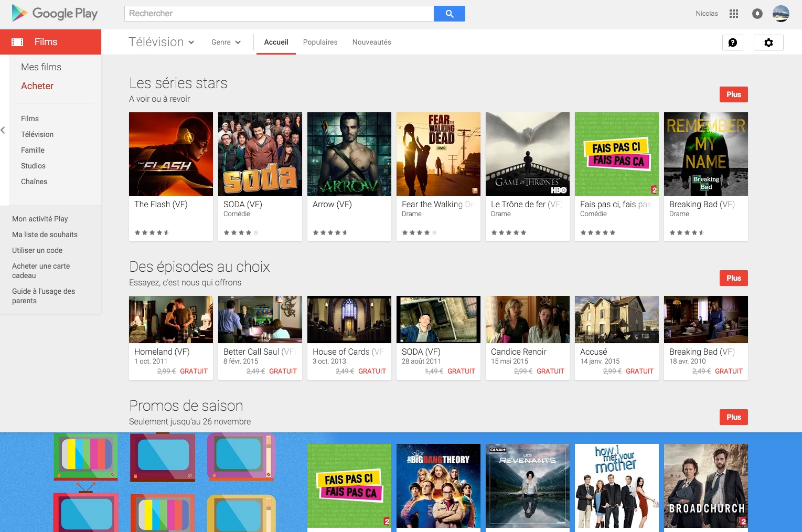This screenshot has height=532, width=802.
Task: Click the Films filmstrip icon in red header
Action: (17, 42)
